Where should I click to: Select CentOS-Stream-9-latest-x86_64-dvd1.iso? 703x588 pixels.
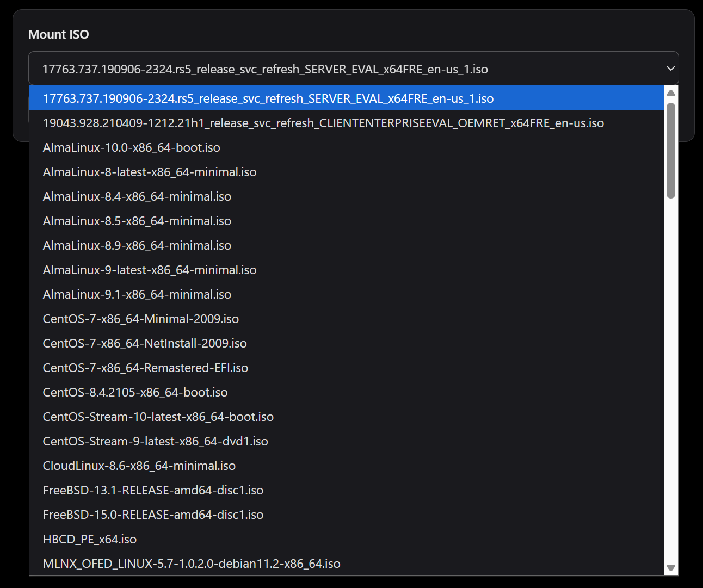click(x=347, y=441)
